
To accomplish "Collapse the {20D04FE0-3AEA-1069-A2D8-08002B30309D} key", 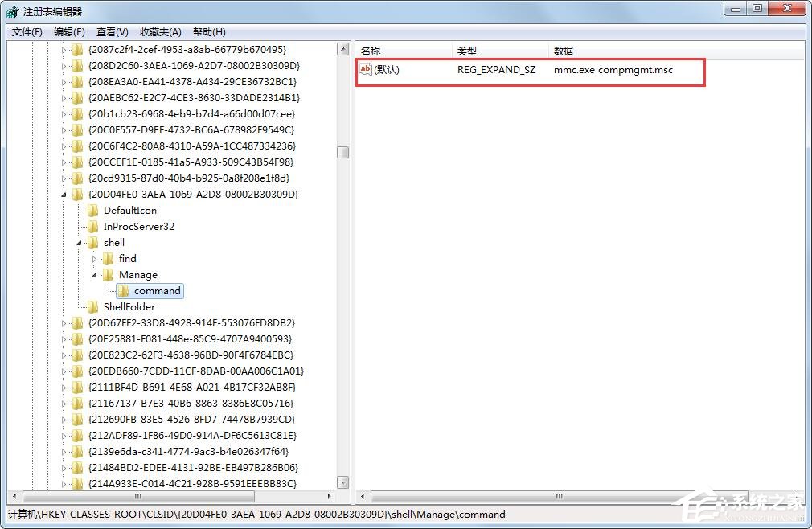I will 66,194.
